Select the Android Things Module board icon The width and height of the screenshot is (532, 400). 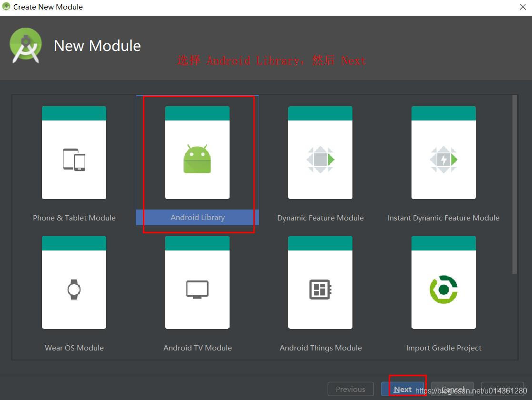320,290
